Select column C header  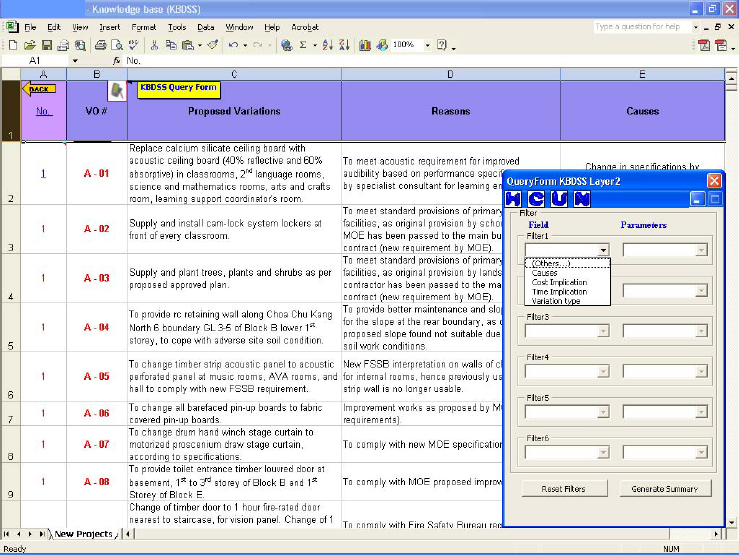pos(234,74)
